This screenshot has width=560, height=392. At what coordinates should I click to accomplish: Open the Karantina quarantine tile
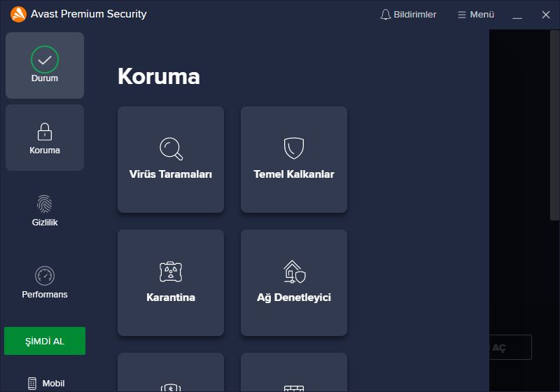171,283
